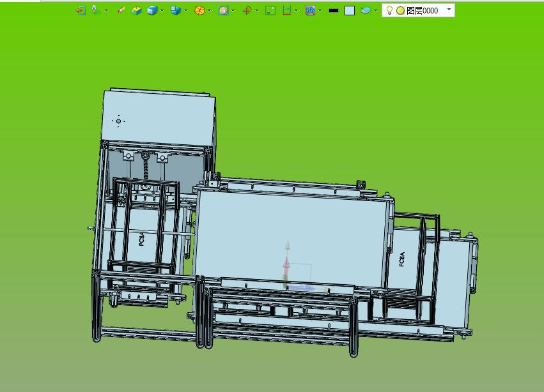Expand the zoom window dropdown arrow
The width and height of the screenshot is (544, 392).
click(x=233, y=11)
